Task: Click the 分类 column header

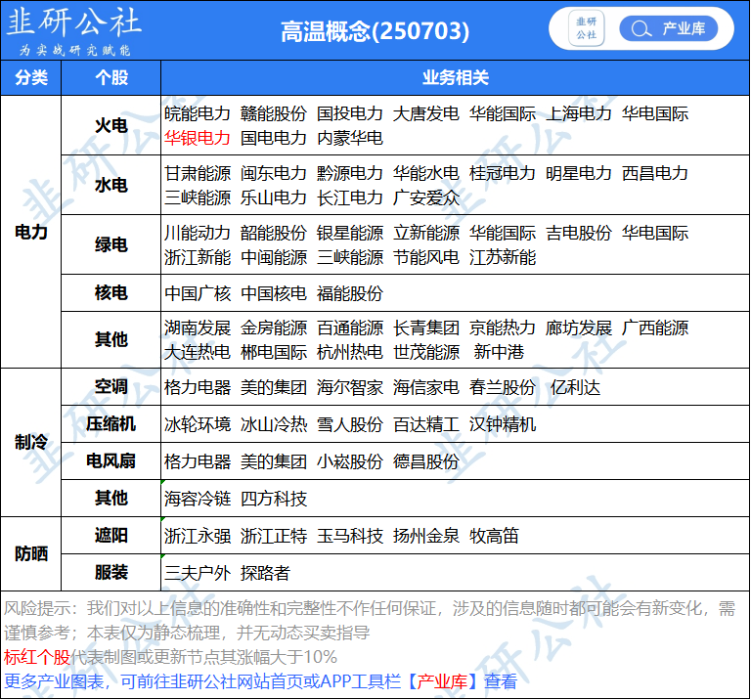Action: tap(31, 77)
